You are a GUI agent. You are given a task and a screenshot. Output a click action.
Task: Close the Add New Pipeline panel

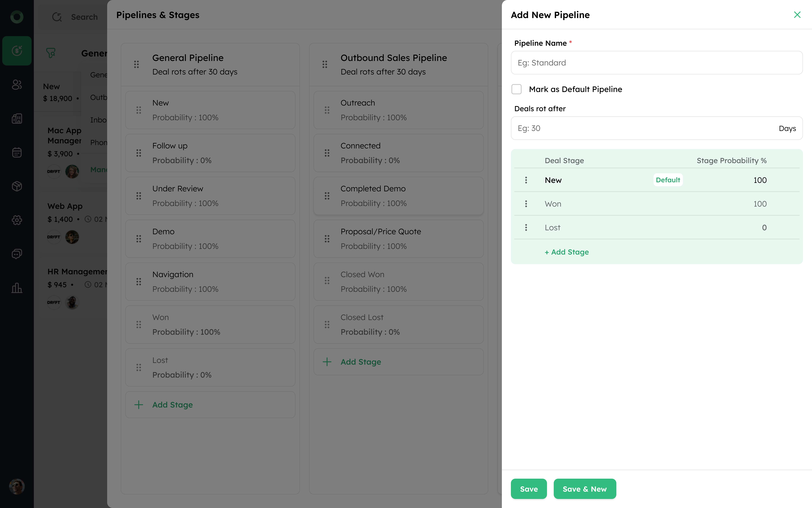797,15
